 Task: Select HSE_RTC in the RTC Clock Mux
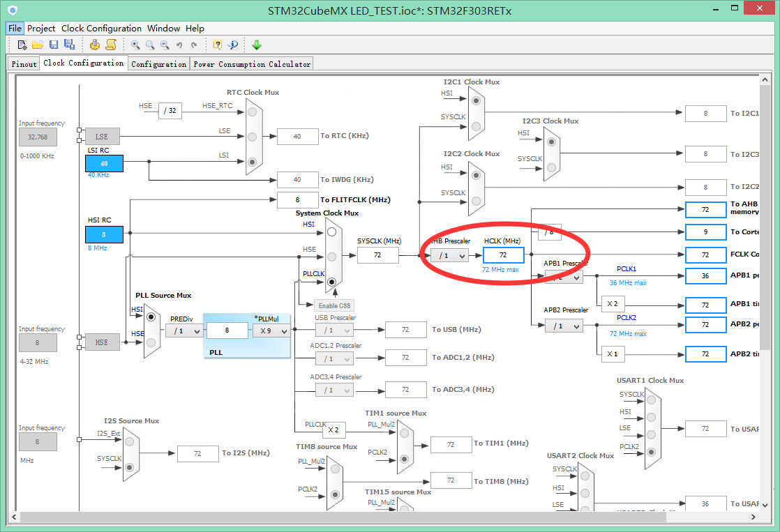pos(252,112)
